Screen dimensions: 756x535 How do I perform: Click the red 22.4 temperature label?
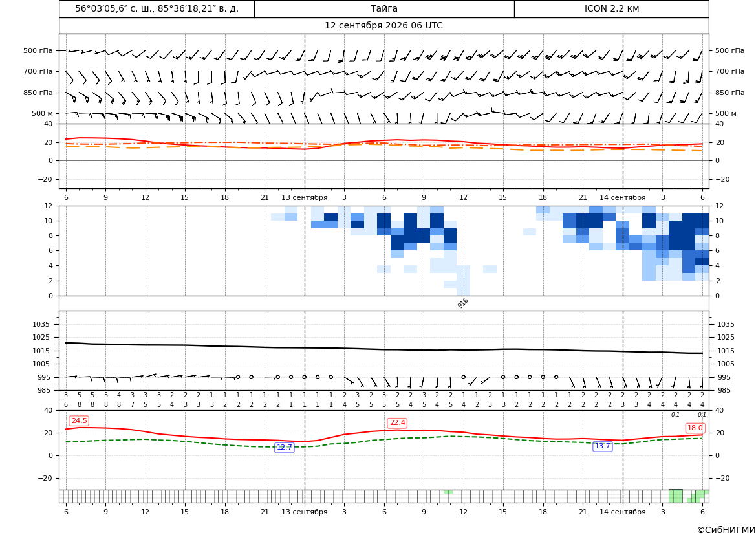[397, 422]
